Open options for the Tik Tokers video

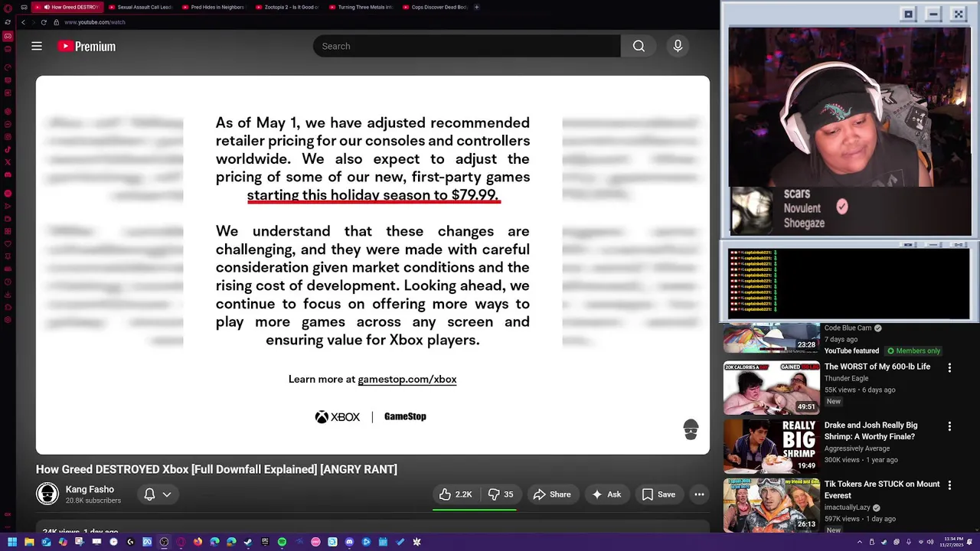tap(949, 485)
